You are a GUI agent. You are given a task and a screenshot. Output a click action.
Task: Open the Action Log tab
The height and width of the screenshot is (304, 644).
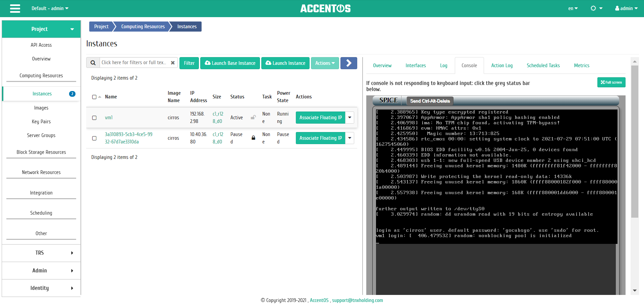coord(502,66)
